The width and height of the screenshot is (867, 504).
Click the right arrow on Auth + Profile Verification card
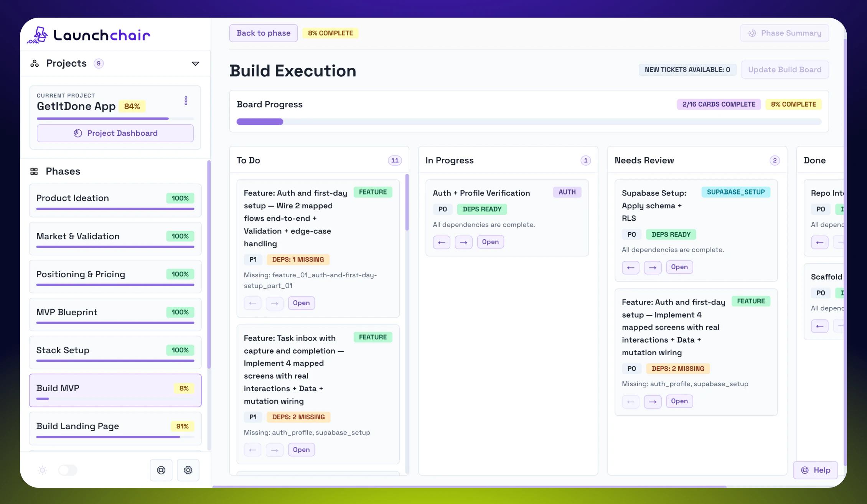463,242
